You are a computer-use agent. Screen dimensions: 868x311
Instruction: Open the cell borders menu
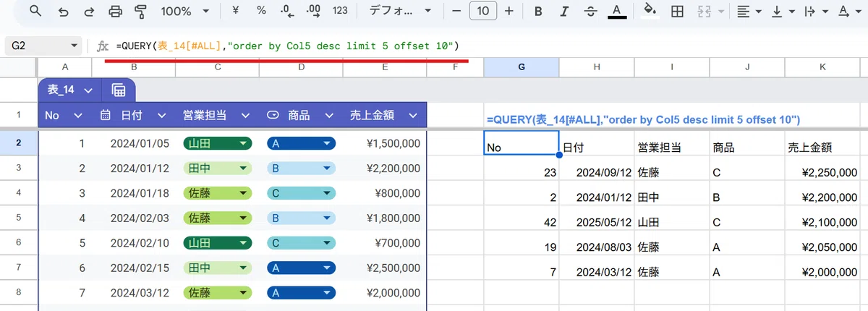(678, 11)
